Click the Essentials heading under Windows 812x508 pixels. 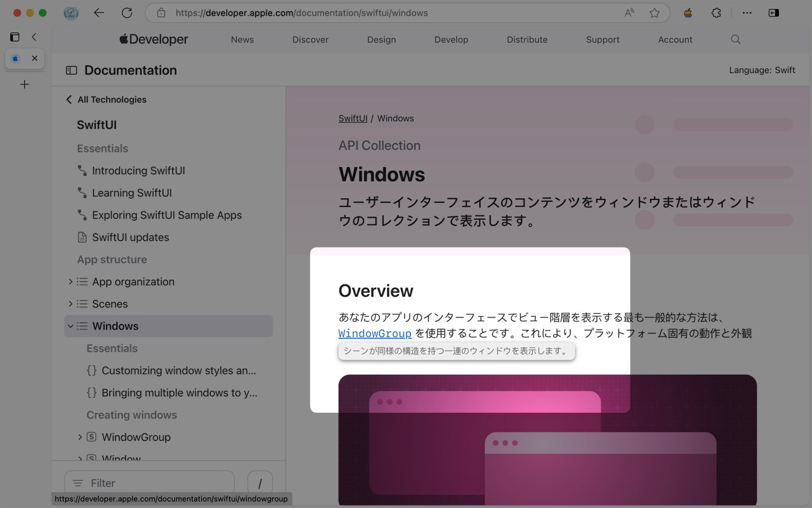(x=112, y=348)
